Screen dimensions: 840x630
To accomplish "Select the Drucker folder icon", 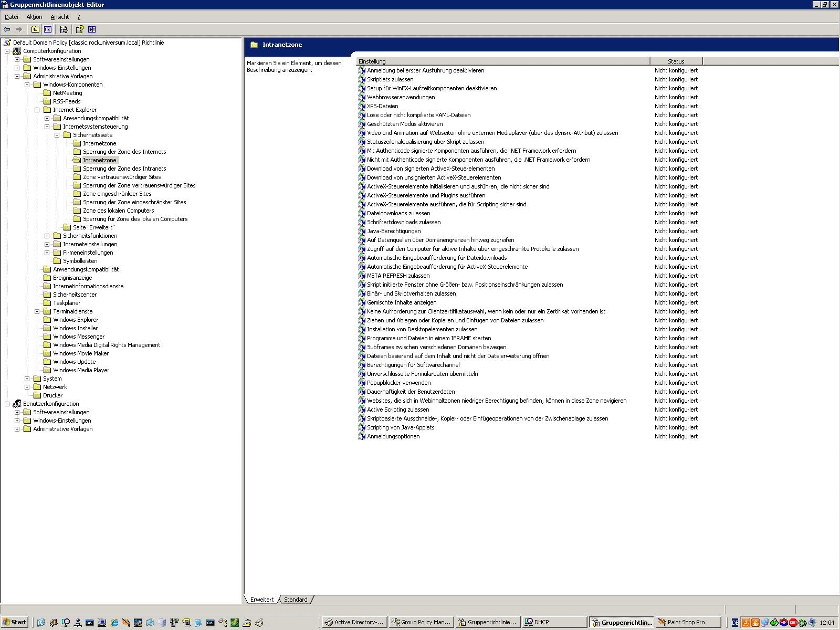I will coord(37,395).
